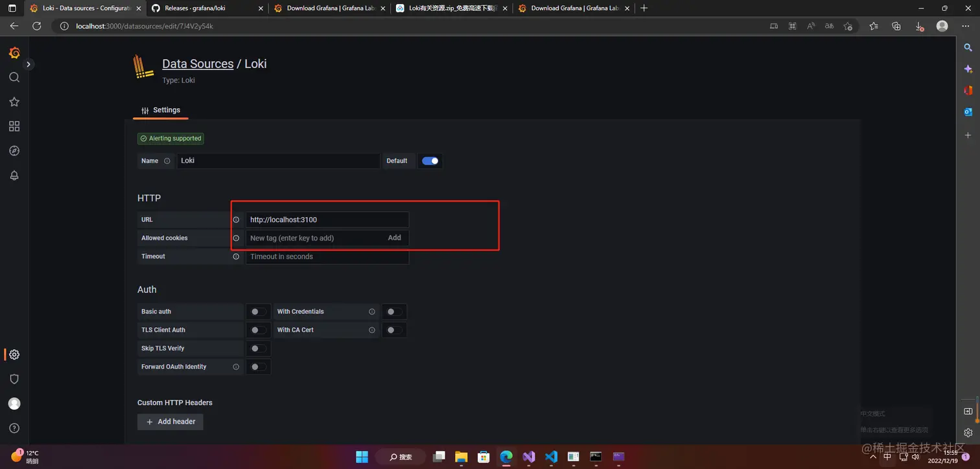Viewport: 980px width, 469px height.
Task: Open File Explorer from the taskbar
Action: (x=461, y=457)
